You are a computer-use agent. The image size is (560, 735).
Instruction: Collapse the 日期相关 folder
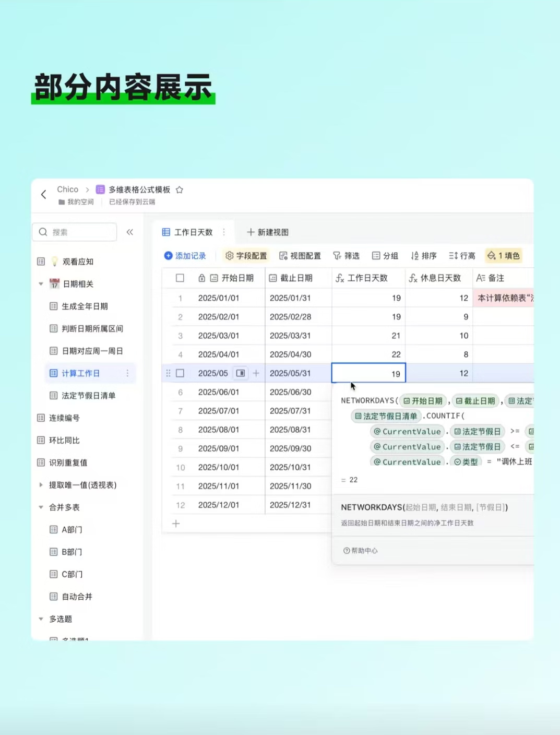[41, 284]
